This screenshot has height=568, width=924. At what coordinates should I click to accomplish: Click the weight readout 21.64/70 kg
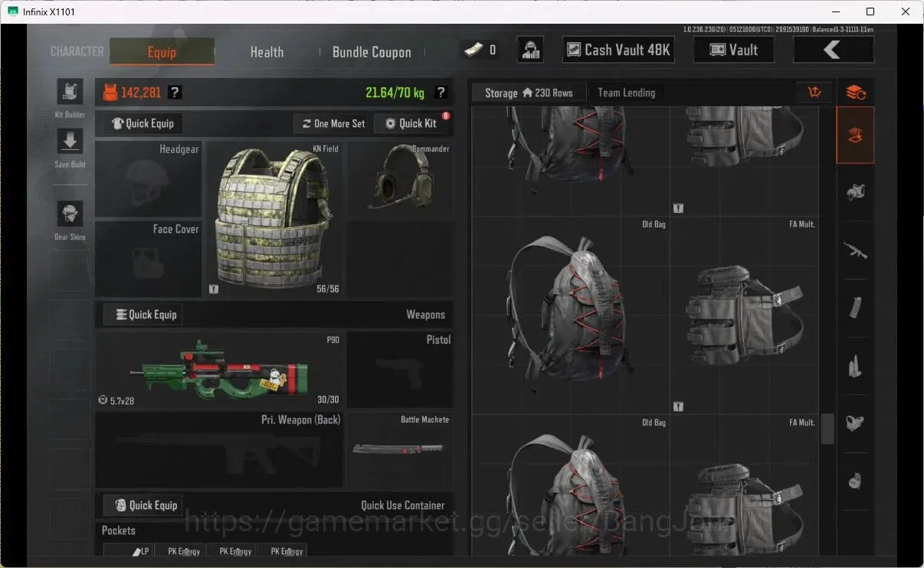pyautogui.click(x=395, y=93)
